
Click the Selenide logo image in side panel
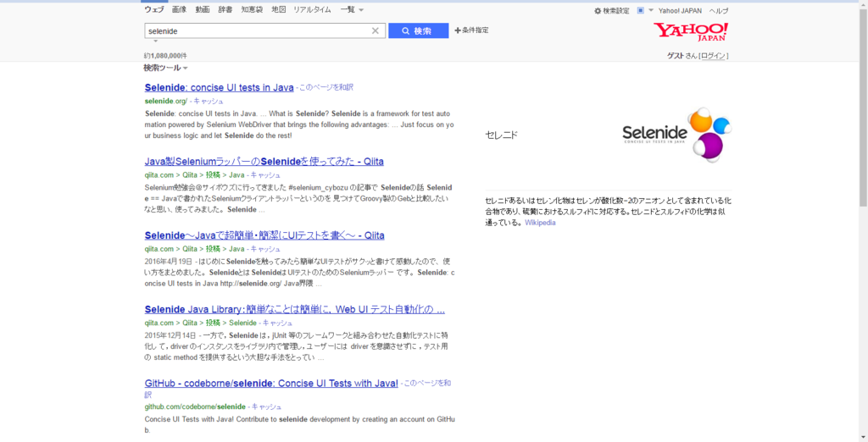click(x=677, y=135)
